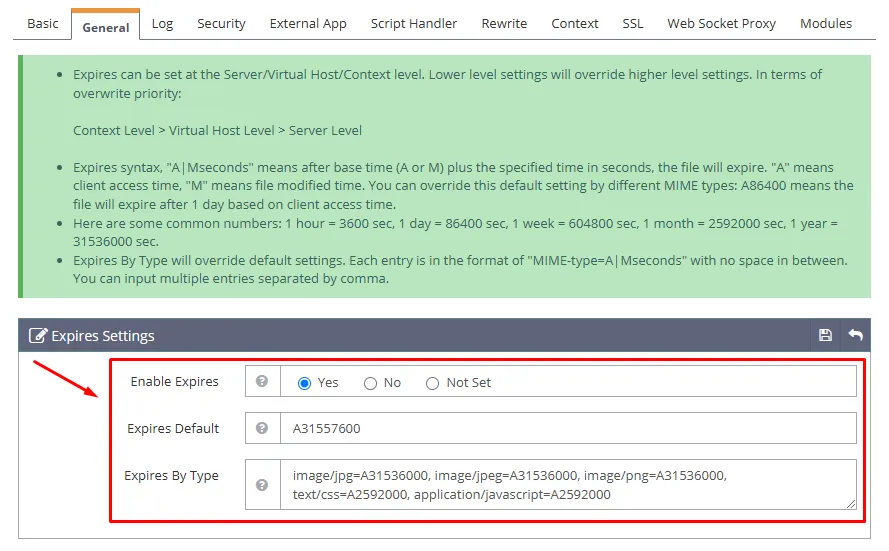Open the Security tab
Screen dimensions: 889x551
[221, 23]
